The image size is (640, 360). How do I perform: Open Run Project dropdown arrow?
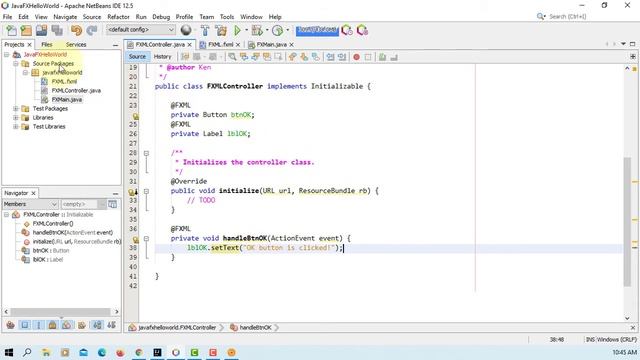pos(247,30)
